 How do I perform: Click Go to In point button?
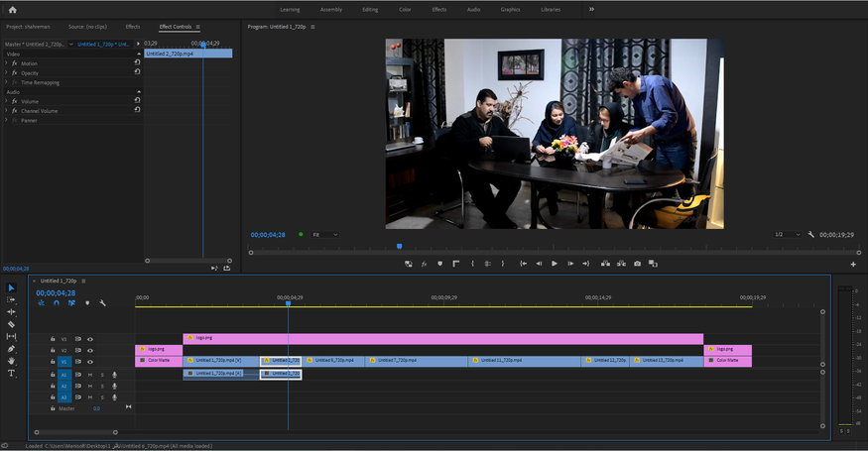tap(523, 264)
